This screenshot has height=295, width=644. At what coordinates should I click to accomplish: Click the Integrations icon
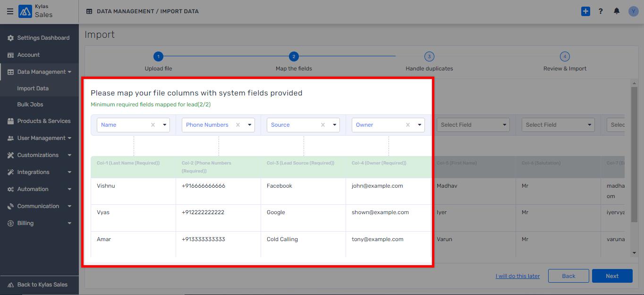pyautogui.click(x=10, y=172)
